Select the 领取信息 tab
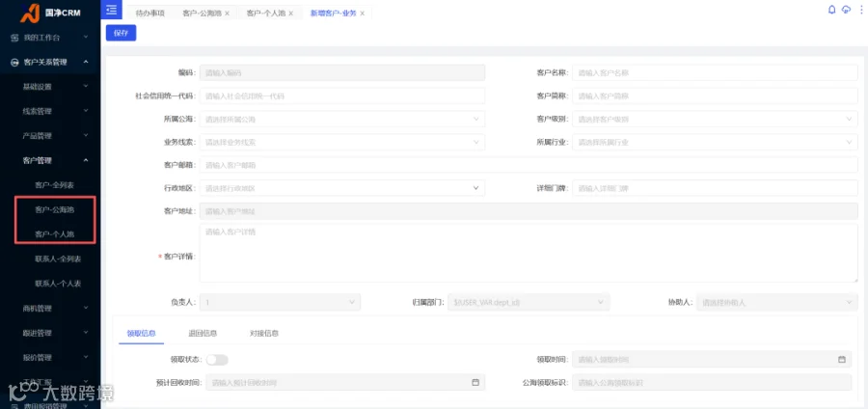868x409 pixels. tap(141, 333)
